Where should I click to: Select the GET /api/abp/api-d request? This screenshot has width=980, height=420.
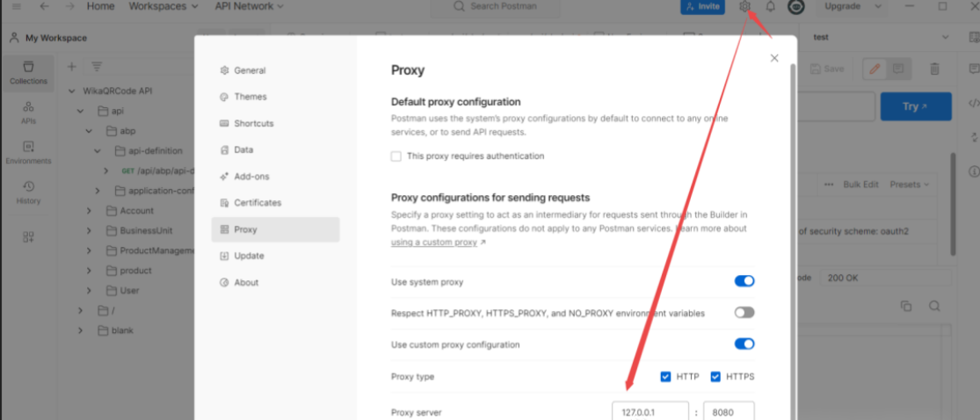tap(157, 170)
